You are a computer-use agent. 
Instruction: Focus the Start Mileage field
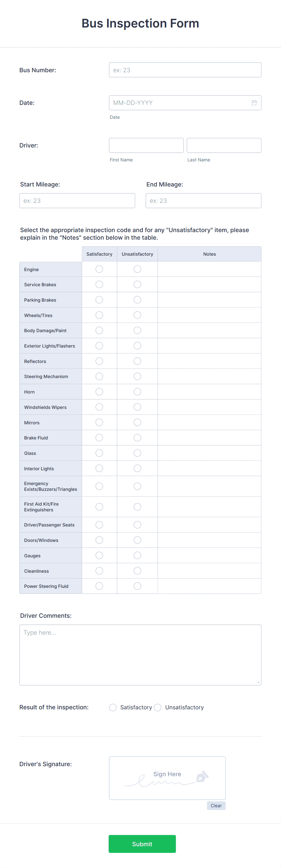click(x=77, y=200)
